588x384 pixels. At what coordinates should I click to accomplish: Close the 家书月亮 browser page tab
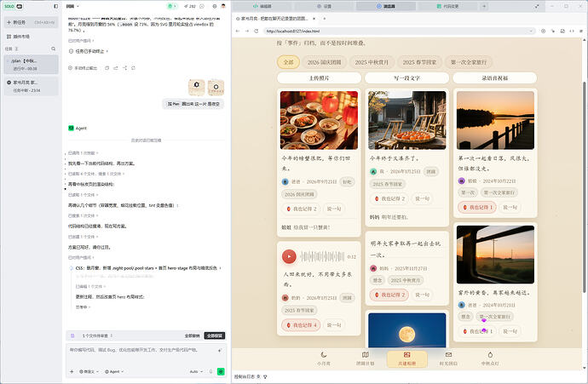pos(314,19)
